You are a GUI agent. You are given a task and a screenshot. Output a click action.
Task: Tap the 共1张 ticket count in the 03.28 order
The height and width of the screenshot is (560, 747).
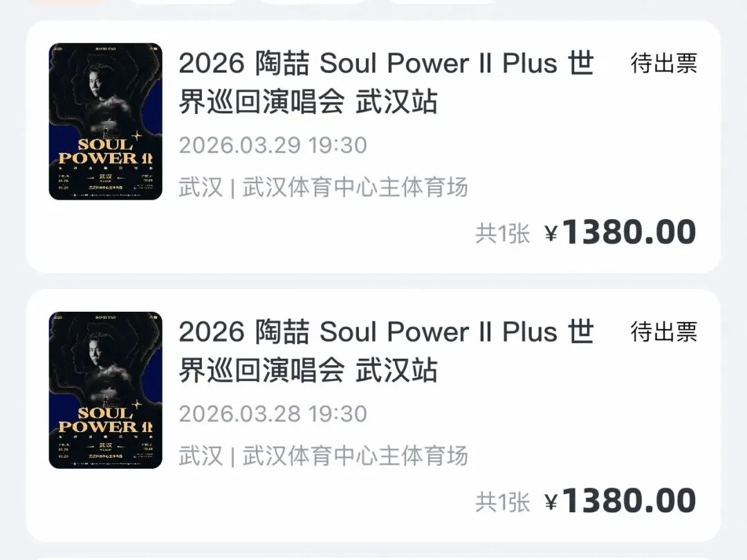(x=503, y=503)
